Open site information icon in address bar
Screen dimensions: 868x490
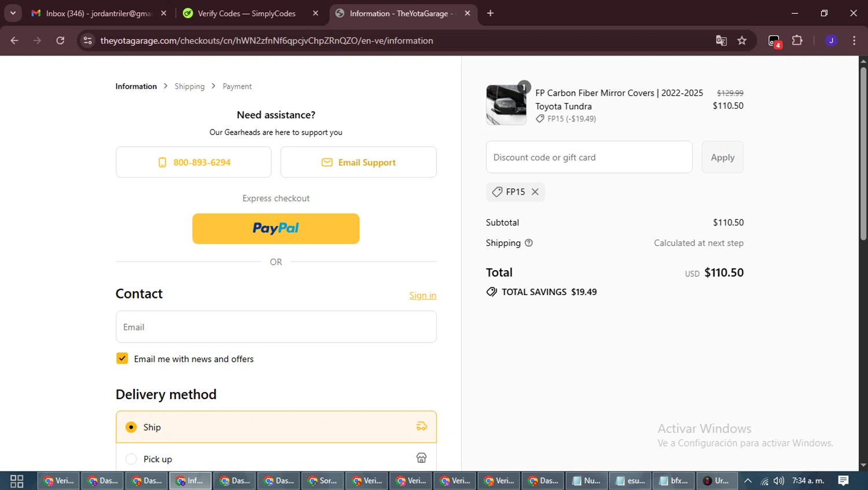click(87, 40)
